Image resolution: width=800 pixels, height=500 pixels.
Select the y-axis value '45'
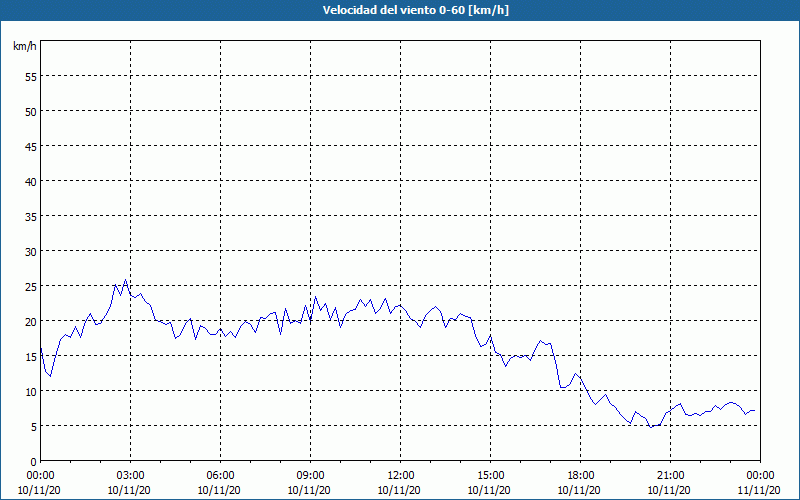coord(31,146)
